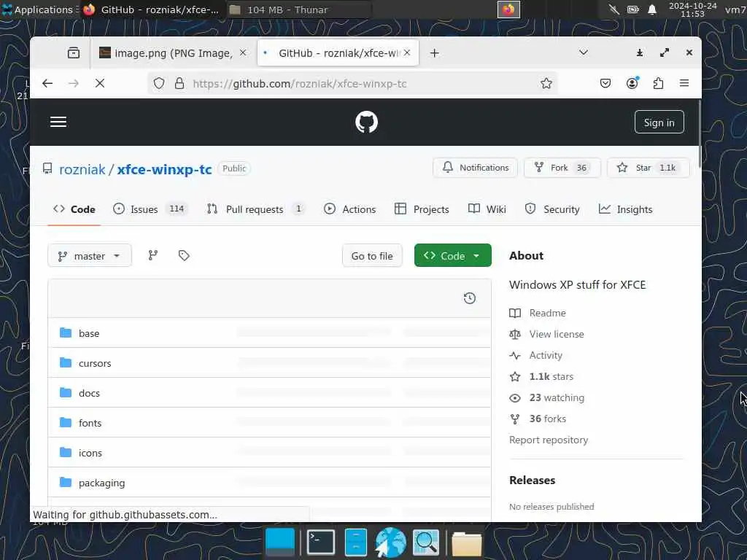Viewport: 747px width, 560px height.
Task: Click the Sign in button
Action: coord(659,122)
